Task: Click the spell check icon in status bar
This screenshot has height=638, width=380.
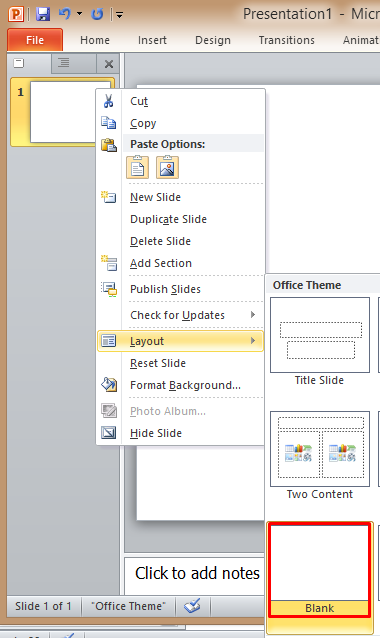Action: (192, 606)
